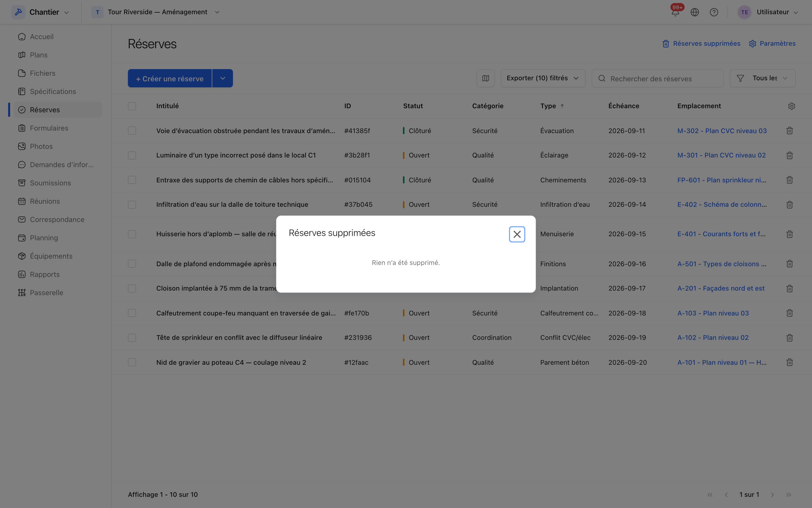The height and width of the screenshot is (508, 812).
Task: Tick the Nid de gravier row checkbox
Action: (x=132, y=362)
